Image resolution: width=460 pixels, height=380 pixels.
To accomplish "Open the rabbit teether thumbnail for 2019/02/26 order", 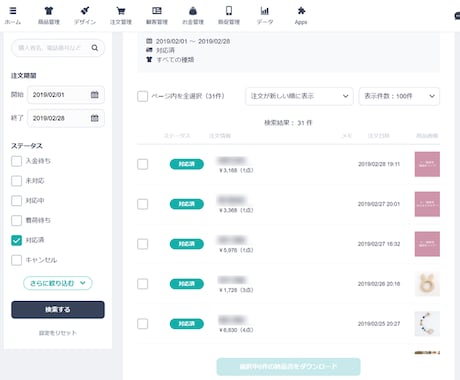I will coord(427,284).
